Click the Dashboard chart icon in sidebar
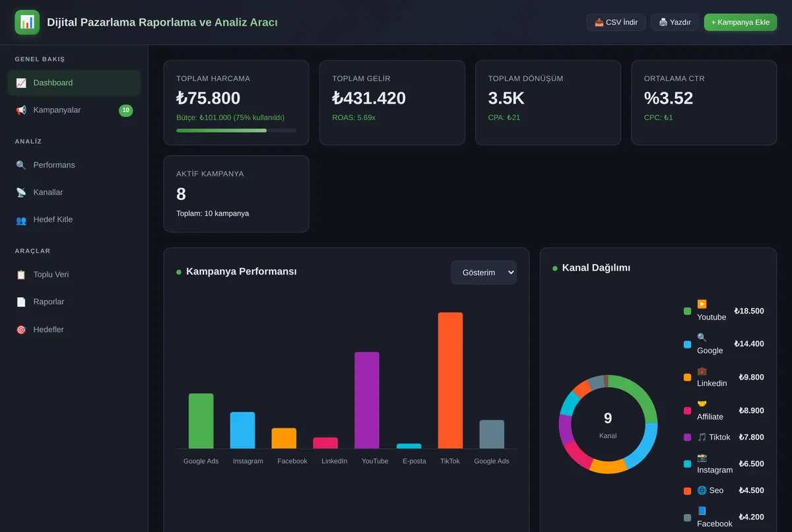The height and width of the screenshot is (532, 792). 21,83
